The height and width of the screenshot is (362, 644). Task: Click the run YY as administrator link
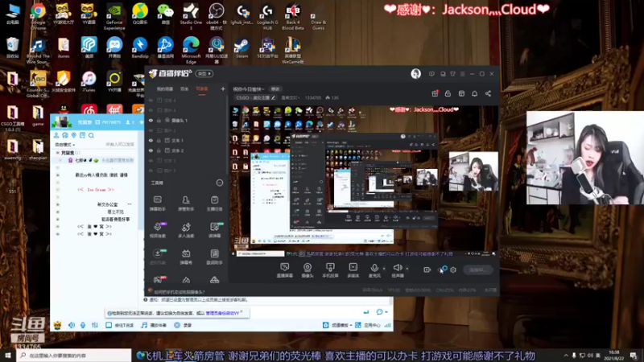(222, 313)
